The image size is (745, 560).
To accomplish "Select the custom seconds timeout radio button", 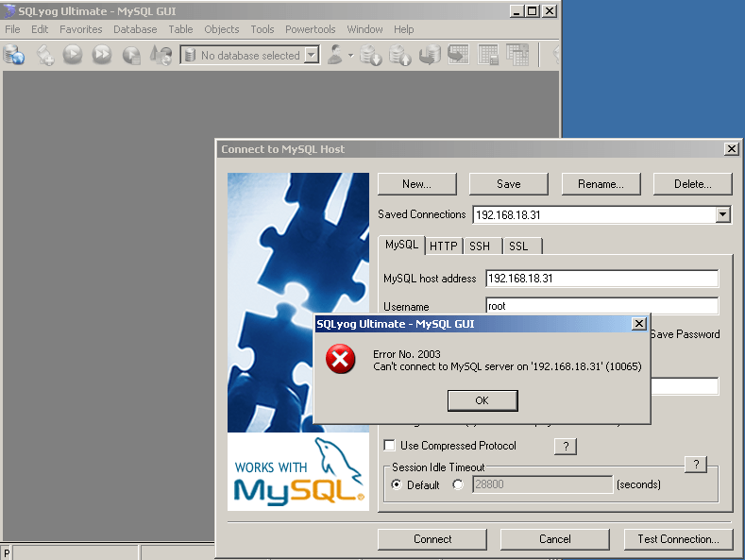I will point(459,484).
